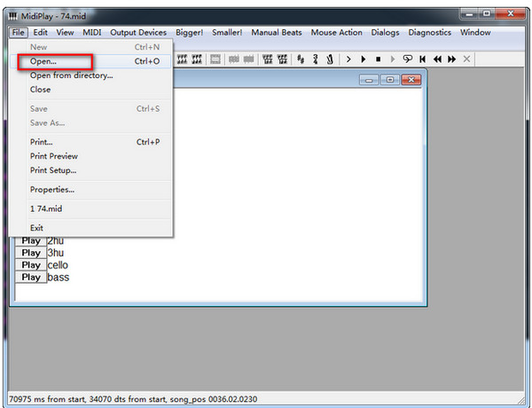Click the right chevron step toolbar icon
532x408 pixels.
click(x=349, y=59)
